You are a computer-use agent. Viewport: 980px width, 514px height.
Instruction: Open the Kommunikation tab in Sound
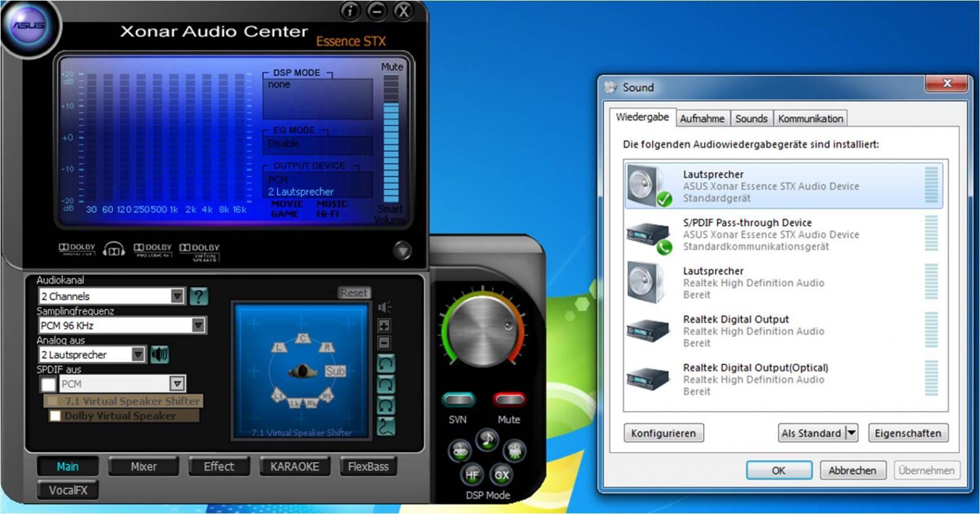810,119
